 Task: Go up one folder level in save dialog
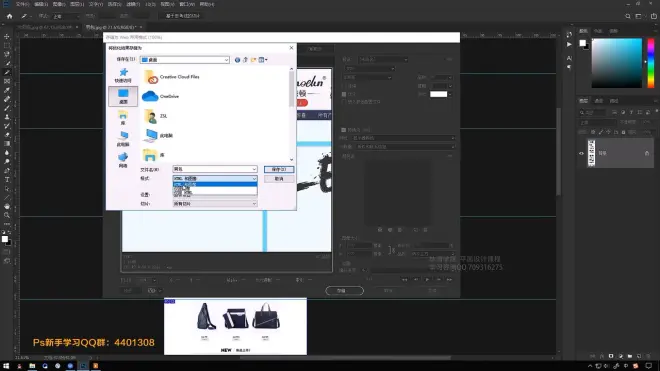click(245, 60)
